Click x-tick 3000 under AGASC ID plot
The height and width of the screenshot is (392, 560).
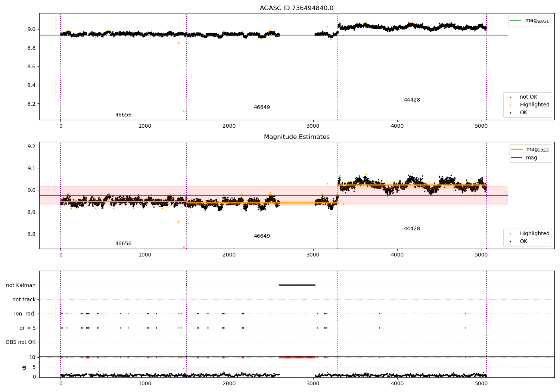[x=313, y=126]
